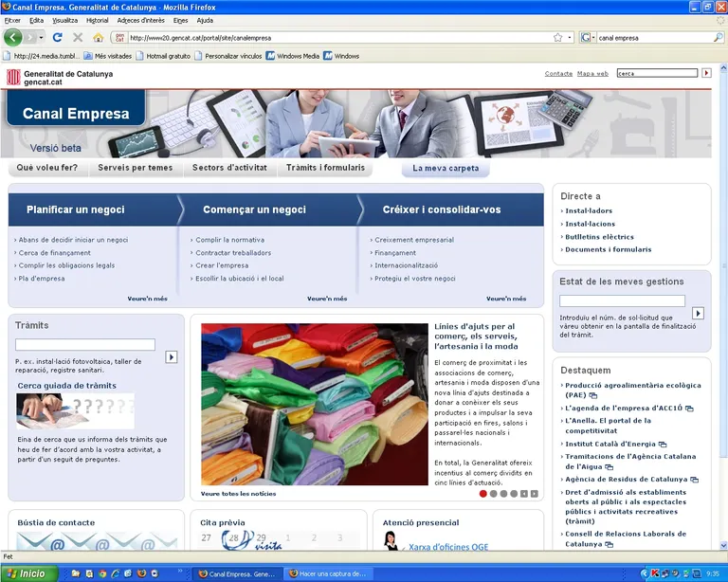728x582 pixels.
Task: Bookmark the page with the star icon
Action: pyautogui.click(x=558, y=38)
